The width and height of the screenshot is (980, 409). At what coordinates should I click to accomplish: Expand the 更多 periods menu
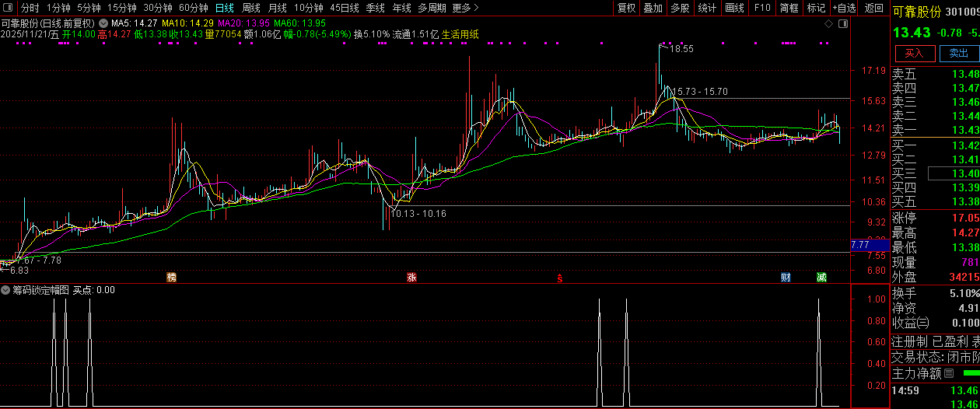(464, 8)
